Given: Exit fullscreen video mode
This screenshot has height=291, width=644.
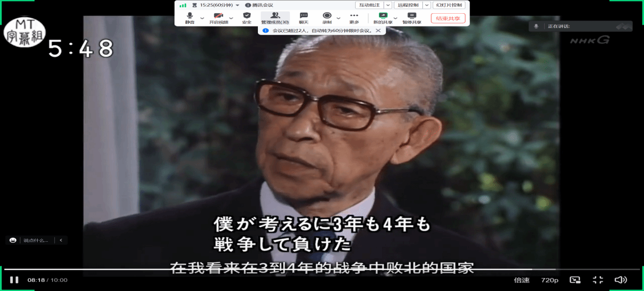Looking at the screenshot, I should [x=598, y=280].
